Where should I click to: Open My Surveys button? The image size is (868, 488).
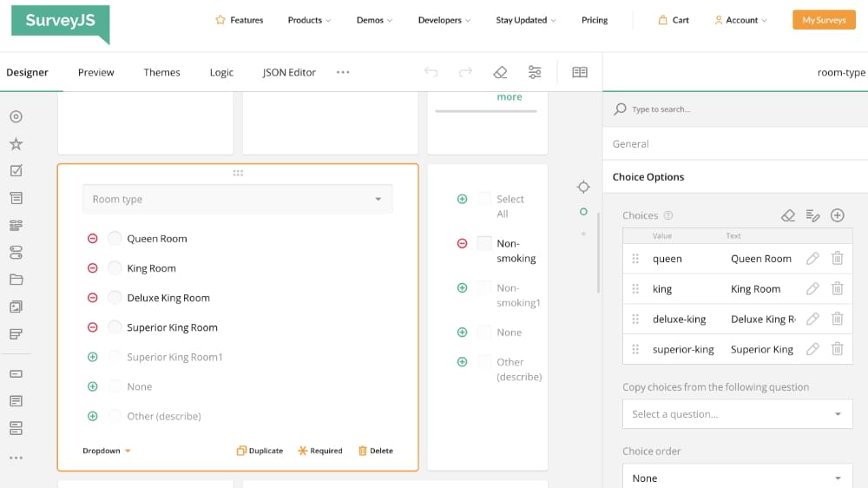[824, 20]
